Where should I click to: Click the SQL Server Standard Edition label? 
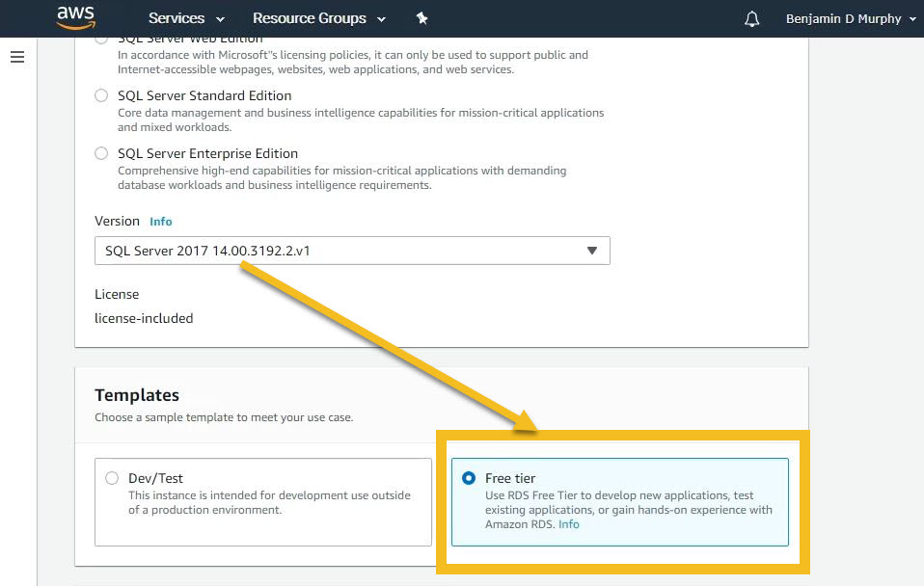tap(204, 95)
